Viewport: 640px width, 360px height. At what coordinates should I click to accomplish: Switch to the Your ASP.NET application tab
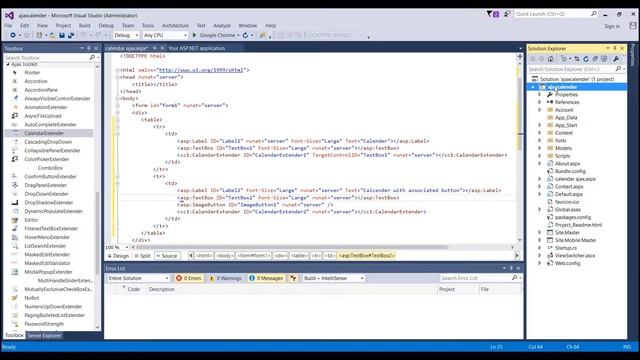click(x=197, y=48)
